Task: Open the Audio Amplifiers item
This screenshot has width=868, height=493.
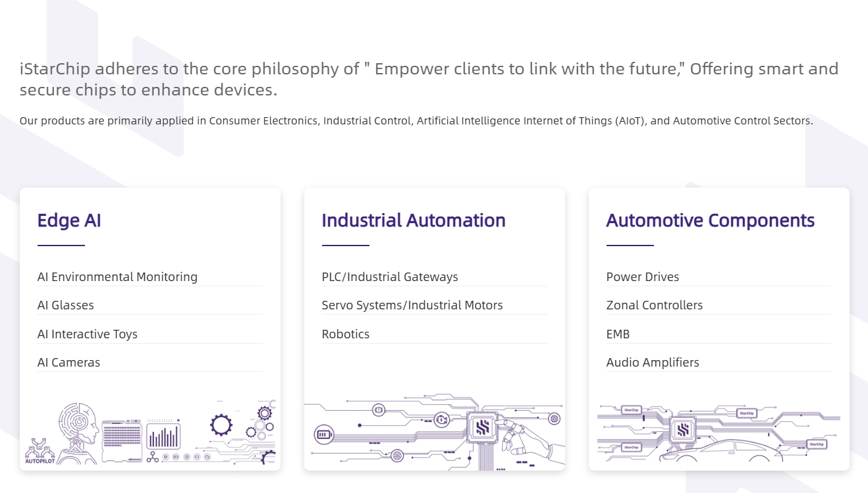Action: pos(653,363)
